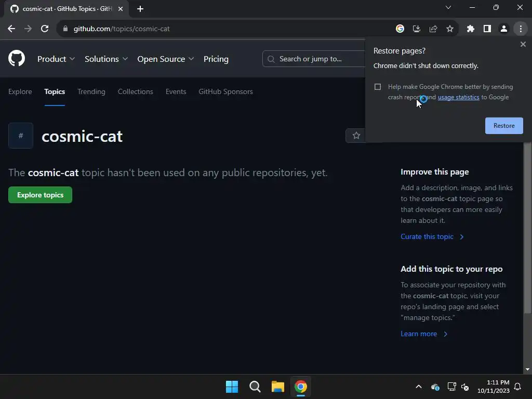Click the browser forward arrow
Image resolution: width=532 pixels, height=399 pixels.
28,29
